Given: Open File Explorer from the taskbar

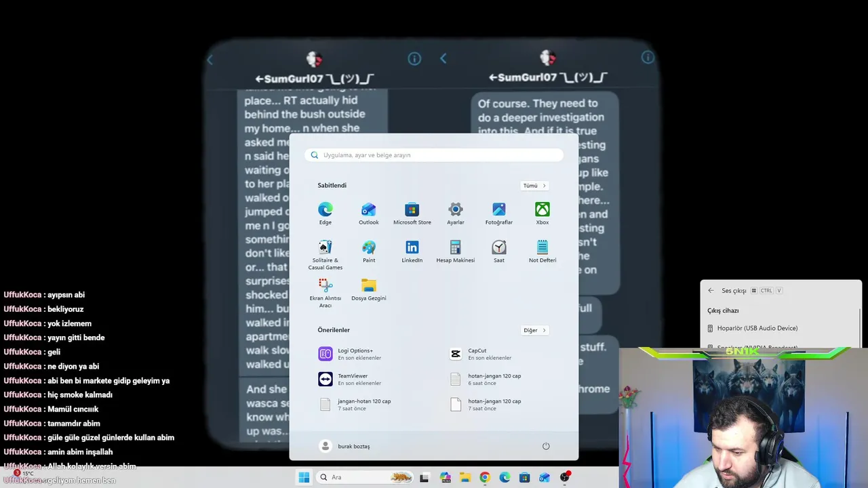Looking at the screenshot, I should [x=465, y=477].
